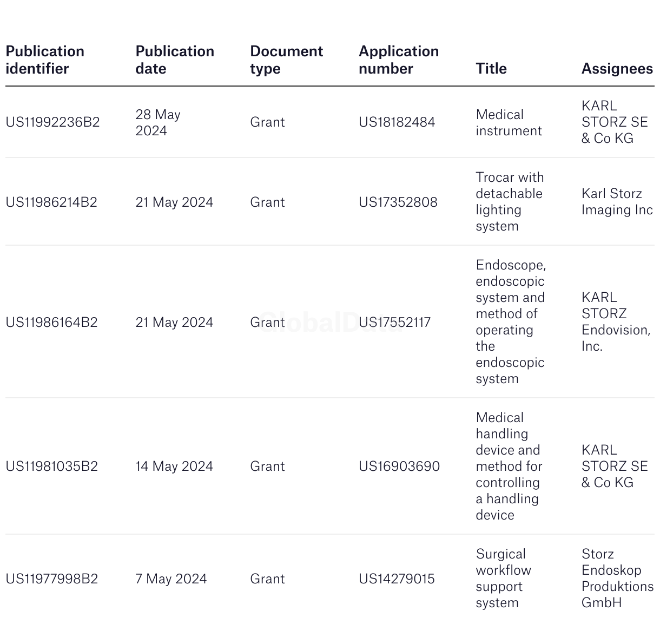This screenshot has height=644, width=660.
Task: Click the Publication date column header
Action: point(175,60)
